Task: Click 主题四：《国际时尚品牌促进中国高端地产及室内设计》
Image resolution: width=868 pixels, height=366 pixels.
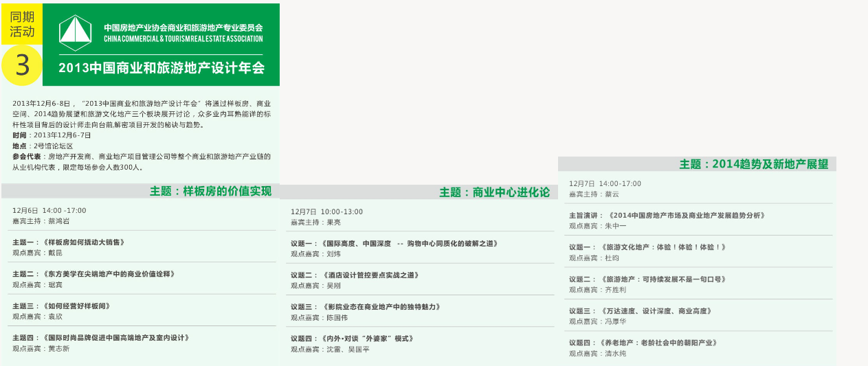Action: click(101, 338)
